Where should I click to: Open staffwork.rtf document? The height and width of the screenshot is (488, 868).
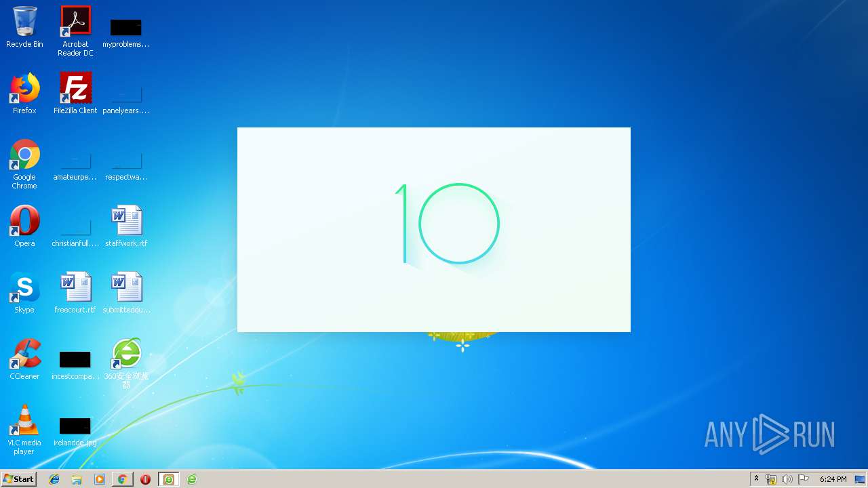[x=126, y=226]
